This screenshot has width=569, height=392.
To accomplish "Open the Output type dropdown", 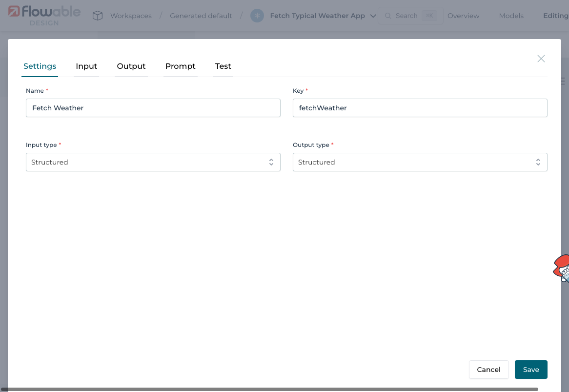I will tap(420, 162).
